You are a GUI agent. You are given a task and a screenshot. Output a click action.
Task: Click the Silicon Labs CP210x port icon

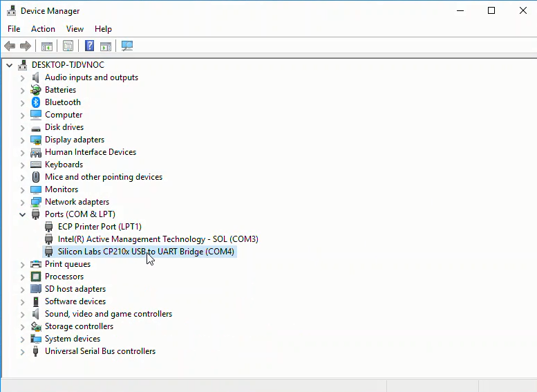point(48,252)
